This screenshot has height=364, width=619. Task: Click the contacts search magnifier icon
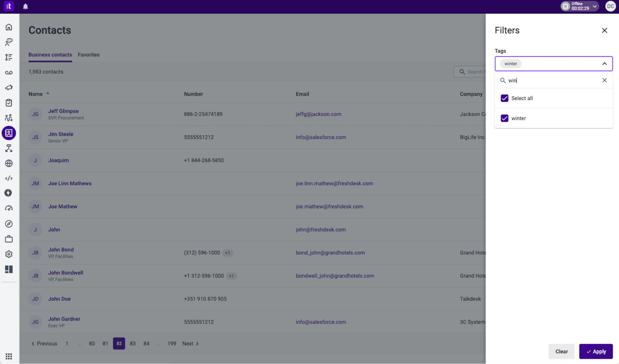click(x=462, y=72)
